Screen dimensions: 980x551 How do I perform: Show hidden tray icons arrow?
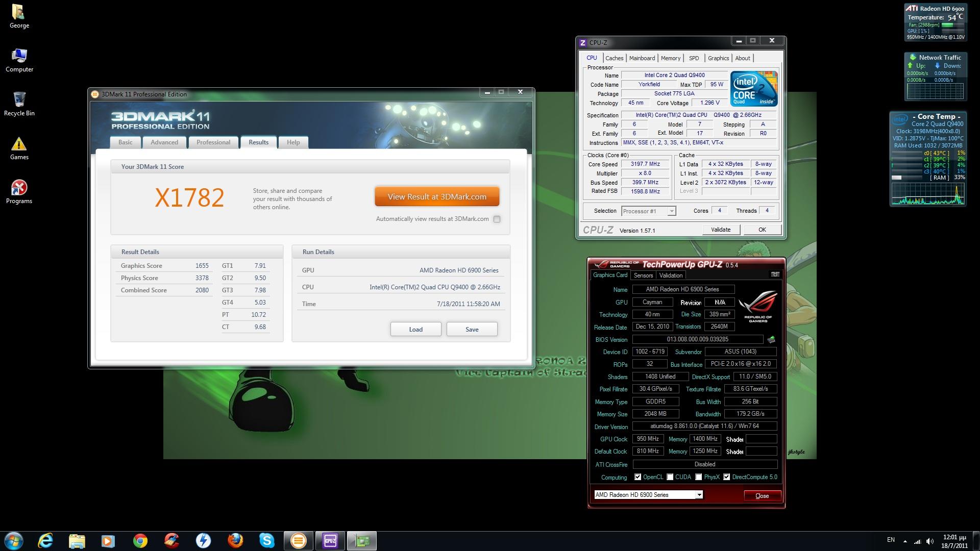(905, 541)
